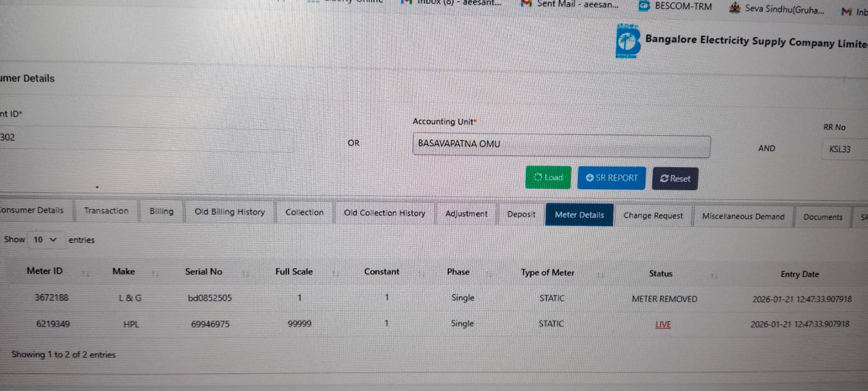Click the METER REMOVED status cell
This screenshot has width=868, height=391.
pyautogui.click(x=665, y=299)
